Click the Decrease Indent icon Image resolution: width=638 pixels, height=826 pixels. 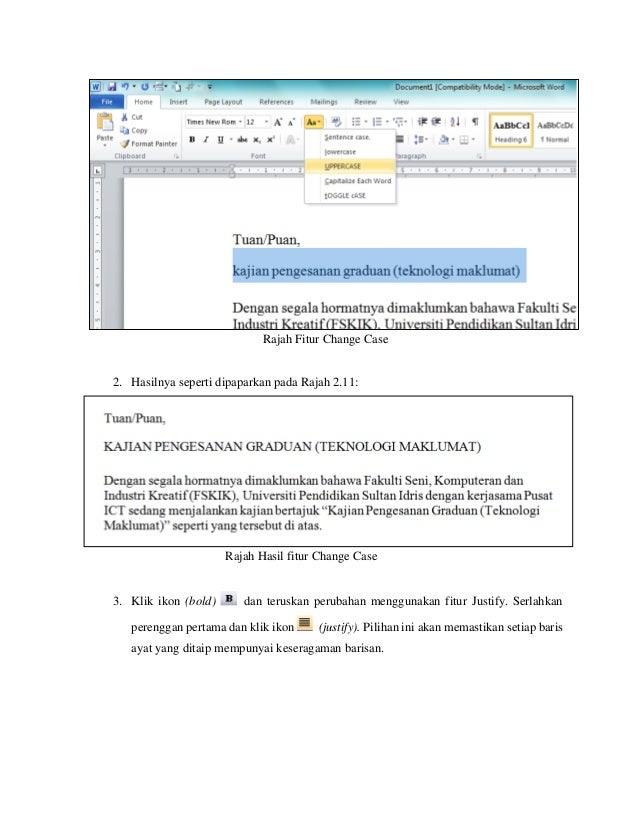[423, 122]
